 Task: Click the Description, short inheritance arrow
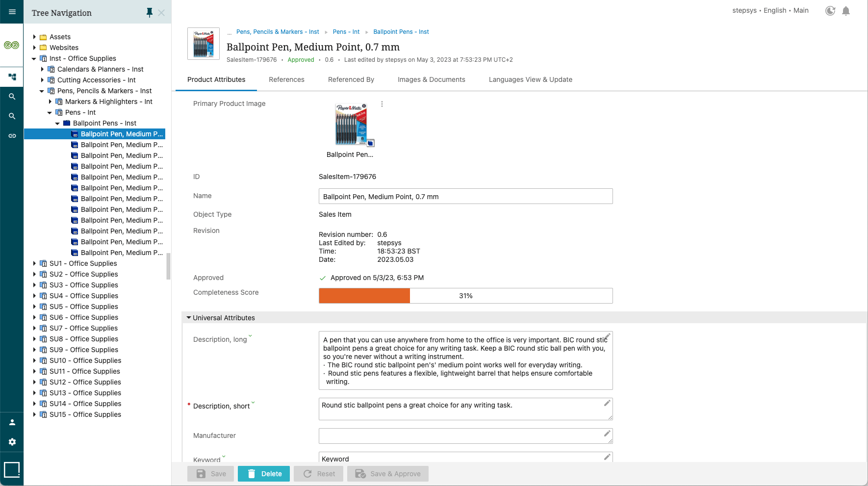pos(253,403)
